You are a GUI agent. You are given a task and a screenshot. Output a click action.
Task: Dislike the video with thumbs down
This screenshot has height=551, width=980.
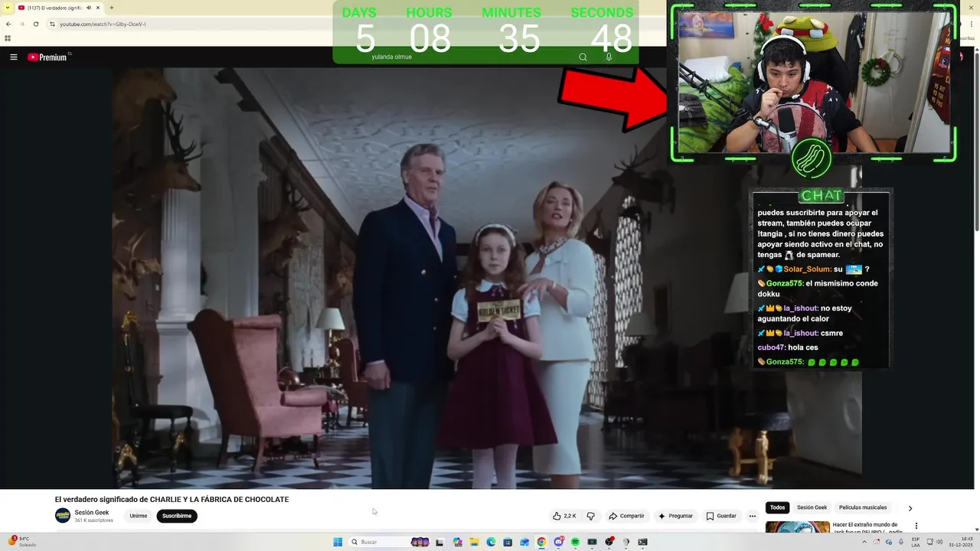[590, 516]
